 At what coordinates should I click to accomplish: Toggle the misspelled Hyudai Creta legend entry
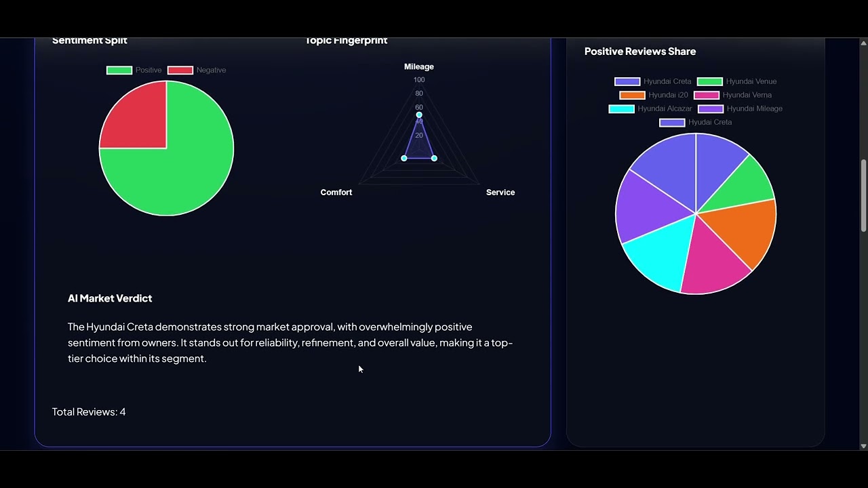click(x=696, y=122)
